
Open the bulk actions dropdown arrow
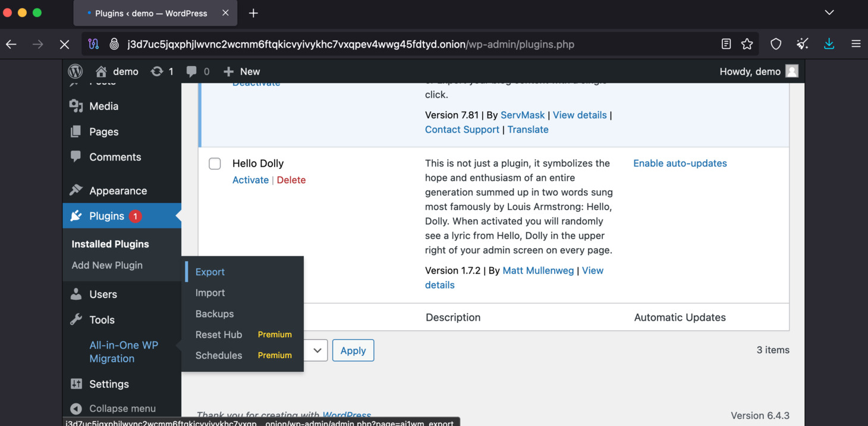pos(317,350)
